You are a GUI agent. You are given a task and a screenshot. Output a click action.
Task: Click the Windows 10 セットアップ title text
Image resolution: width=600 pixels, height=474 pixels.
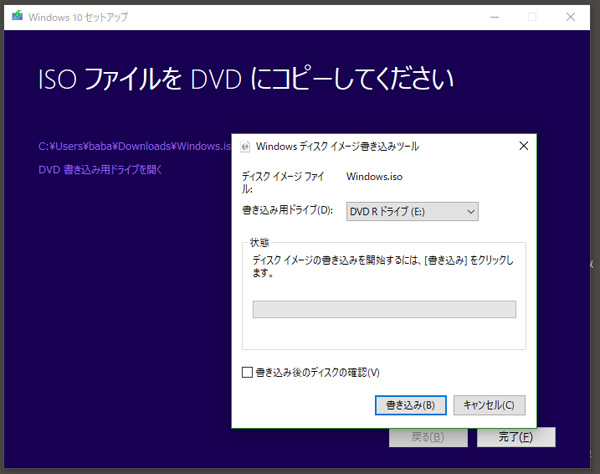coord(78,17)
